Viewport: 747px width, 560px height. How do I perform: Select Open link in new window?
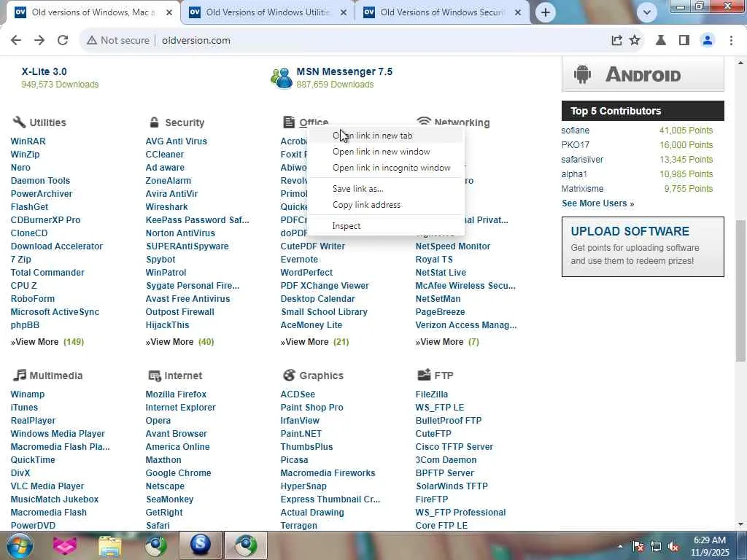386,152
